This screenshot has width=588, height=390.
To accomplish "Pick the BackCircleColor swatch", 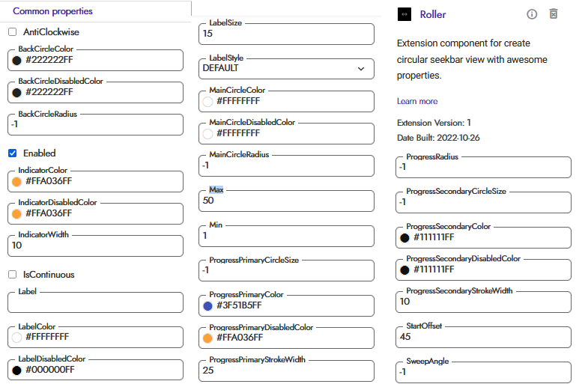I will (x=16, y=60).
